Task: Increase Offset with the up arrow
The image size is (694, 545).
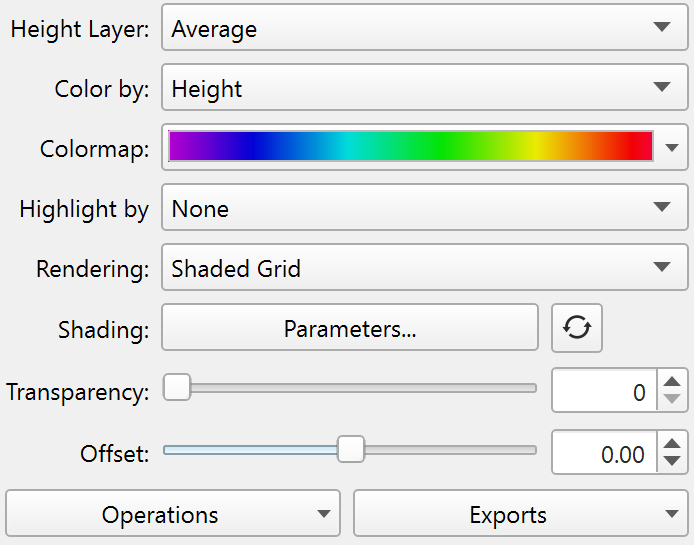Action: tap(674, 443)
